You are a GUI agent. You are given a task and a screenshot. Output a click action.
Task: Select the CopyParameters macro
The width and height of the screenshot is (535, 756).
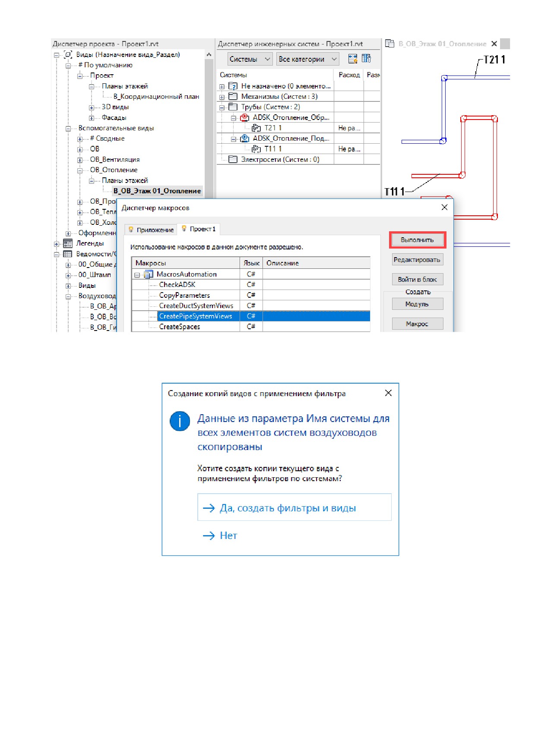[x=184, y=296]
